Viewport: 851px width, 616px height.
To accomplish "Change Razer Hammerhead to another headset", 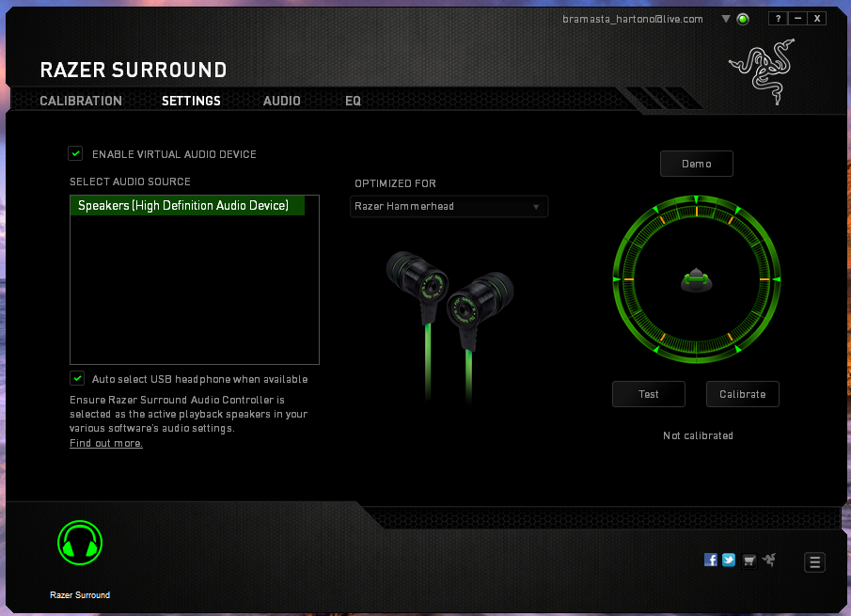I will (x=449, y=206).
